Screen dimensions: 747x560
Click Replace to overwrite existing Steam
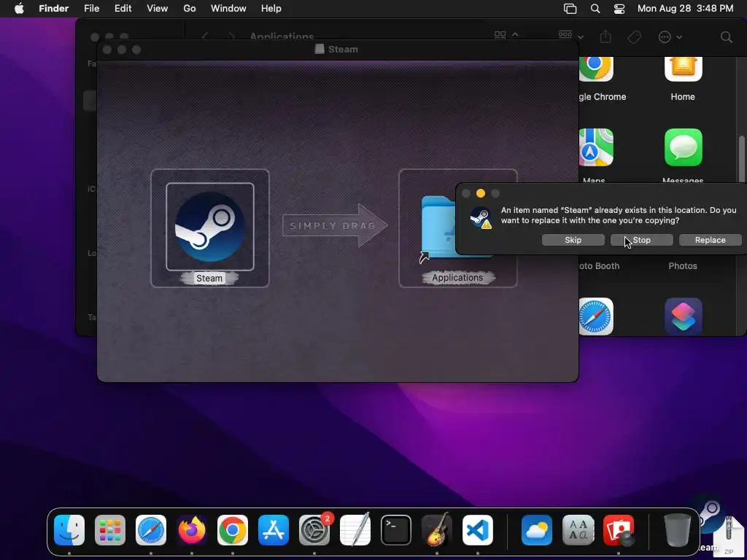[x=710, y=240]
